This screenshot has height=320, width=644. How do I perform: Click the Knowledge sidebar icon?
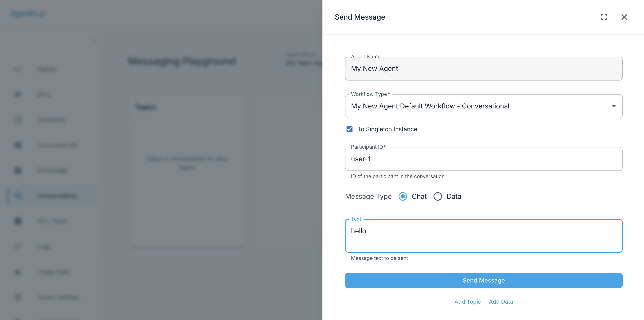[18, 170]
